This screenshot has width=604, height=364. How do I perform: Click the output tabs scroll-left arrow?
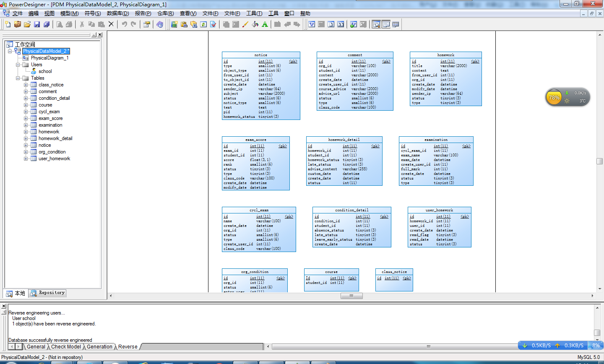pyautogui.click(x=12, y=347)
